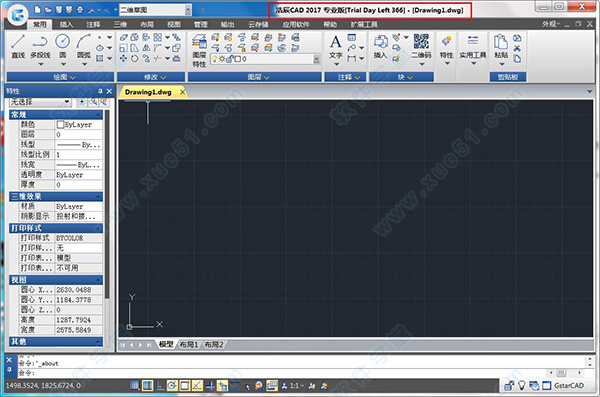
Task: Expand the Block (块) panel
Action: [401, 77]
